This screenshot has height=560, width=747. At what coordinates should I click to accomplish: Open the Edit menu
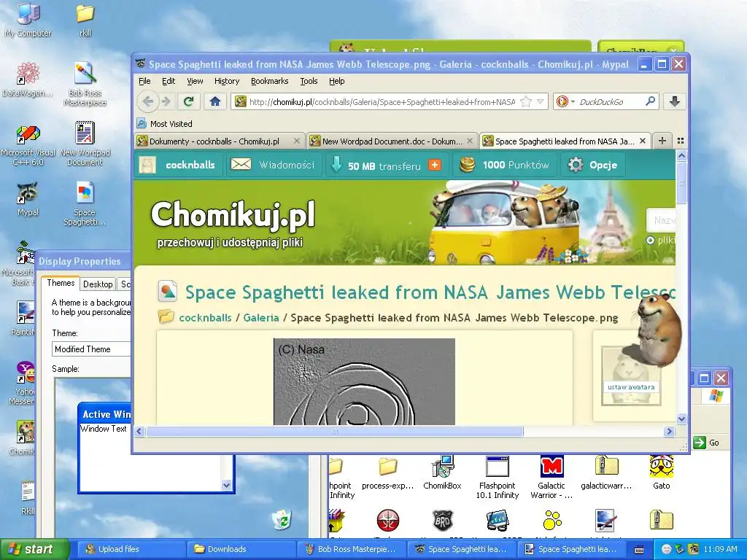click(x=169, y=81)
